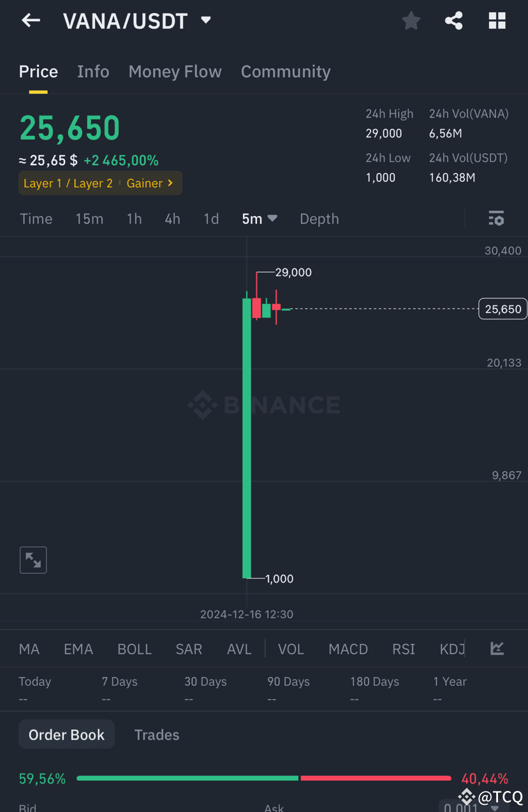Image resolution: width=528 pixels, height=812 pixels.
Task: Open the markets grid icon top right
Action: pyautogui.click(x=497, y=20)
